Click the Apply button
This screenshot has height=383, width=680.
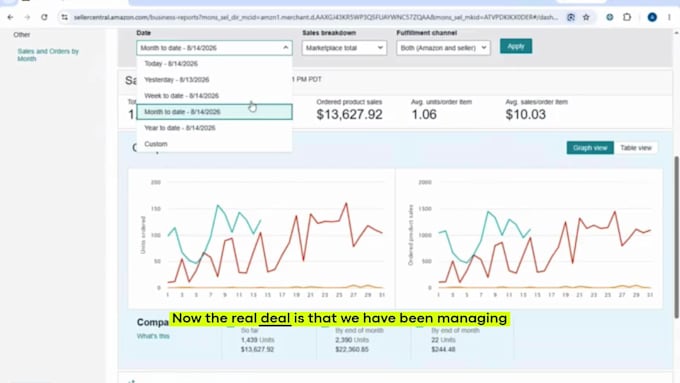(x=516, y=46)
